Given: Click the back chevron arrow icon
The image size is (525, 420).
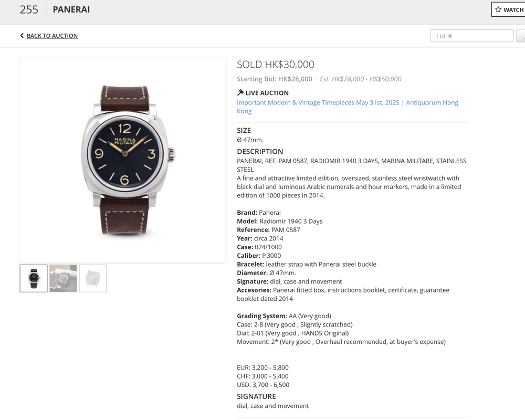Looking at the screenshot, I should pos(22,36).
